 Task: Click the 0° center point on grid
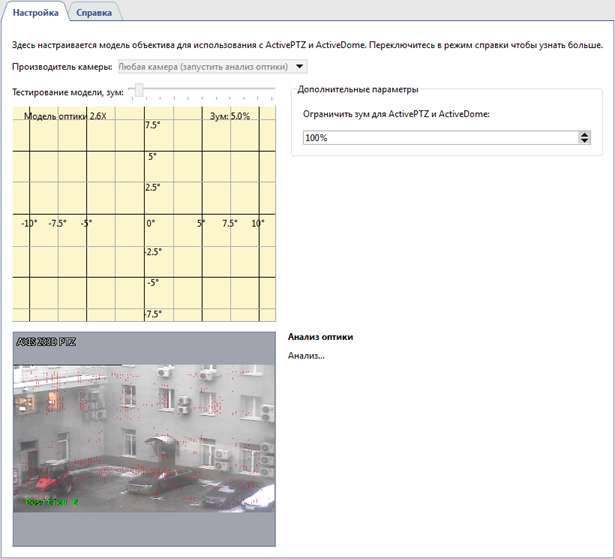[150, 223]
